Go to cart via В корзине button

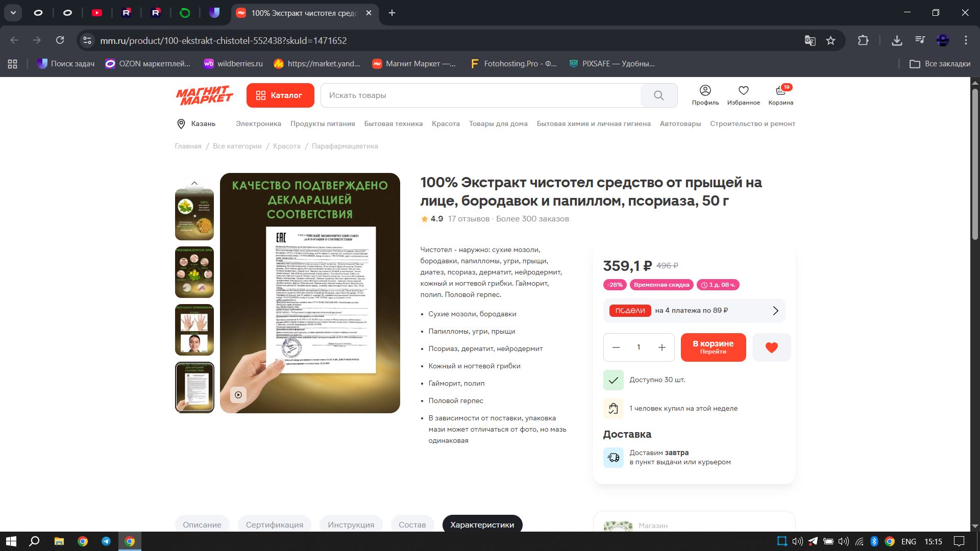[713, 347]
